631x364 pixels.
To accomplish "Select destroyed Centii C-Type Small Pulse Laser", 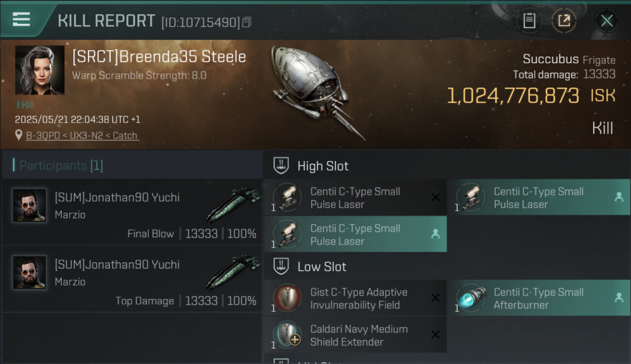I will pyautogui.click(x=355, y=198).
